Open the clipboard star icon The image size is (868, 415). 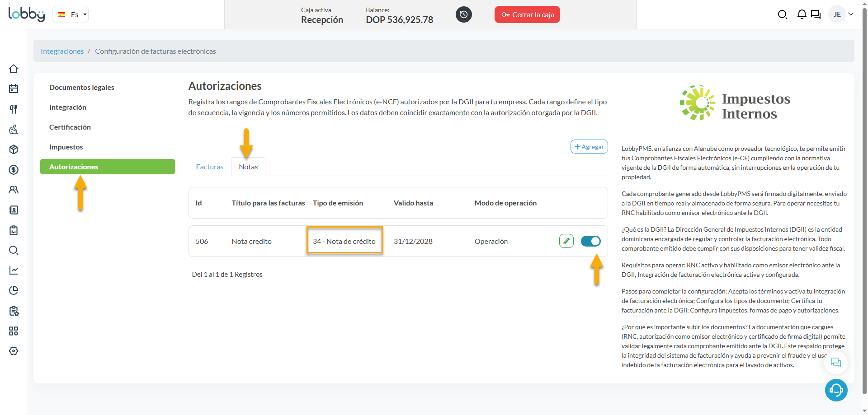click(14, 311)
